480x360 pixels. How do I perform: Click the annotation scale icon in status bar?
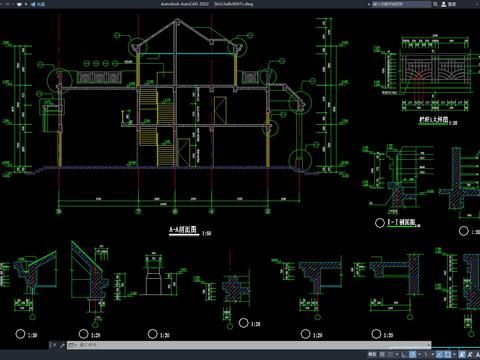pyautogui.click(x=477, y=354)
